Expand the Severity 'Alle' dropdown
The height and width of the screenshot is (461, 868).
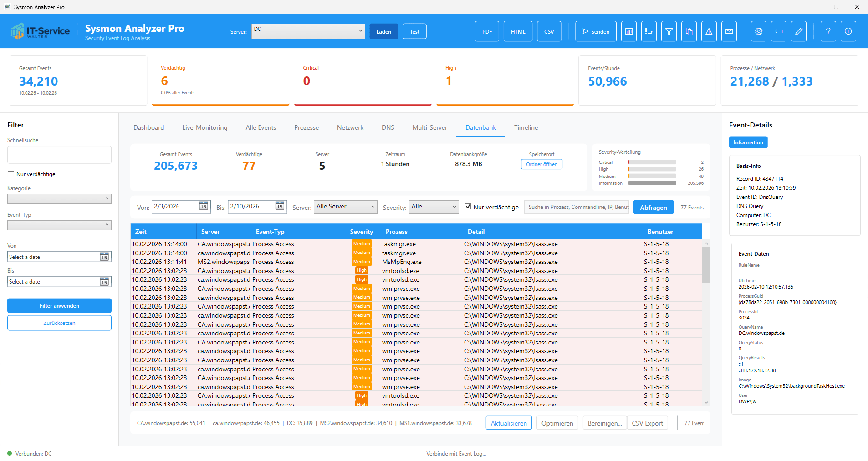click(434, 207)
